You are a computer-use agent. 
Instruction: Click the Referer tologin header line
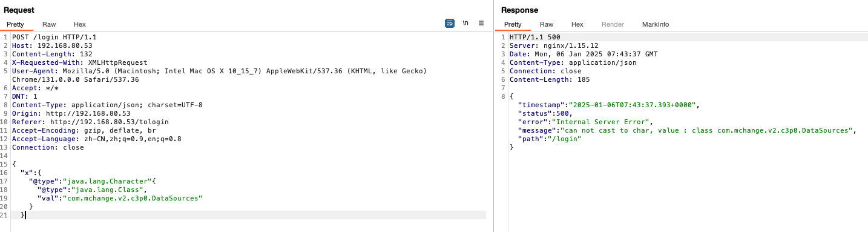[90, 122]
